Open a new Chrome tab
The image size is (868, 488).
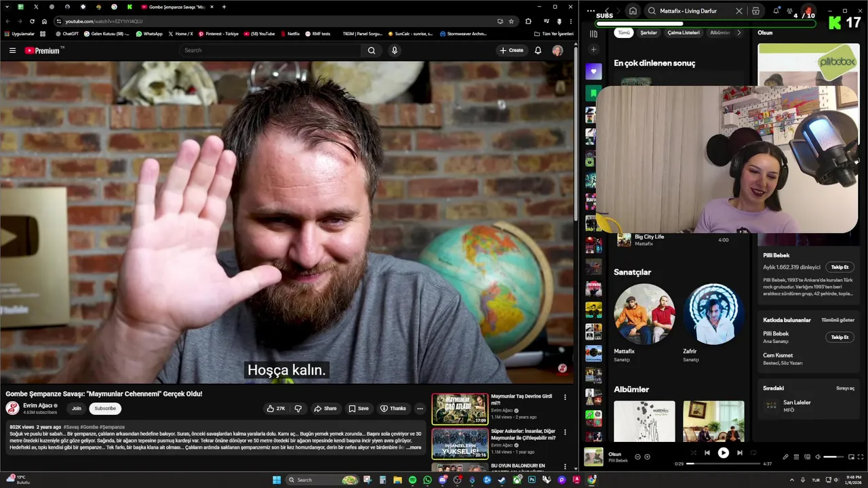tap(224, 7)
